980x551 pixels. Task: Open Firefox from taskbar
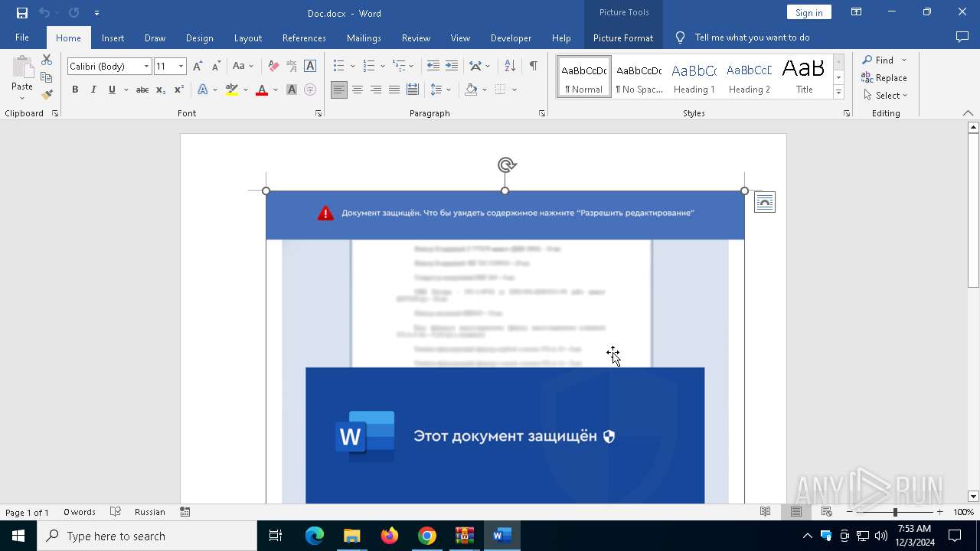pyautogui.click(x=390, y=536)
